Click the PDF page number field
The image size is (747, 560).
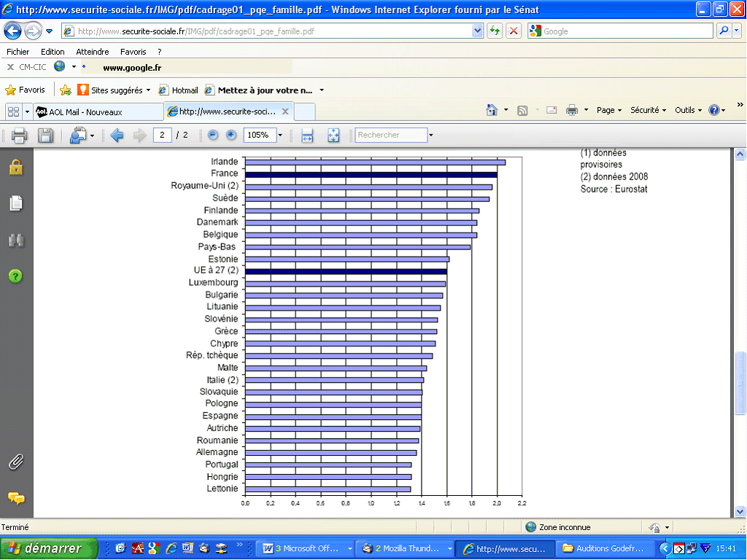click(162, 135)
